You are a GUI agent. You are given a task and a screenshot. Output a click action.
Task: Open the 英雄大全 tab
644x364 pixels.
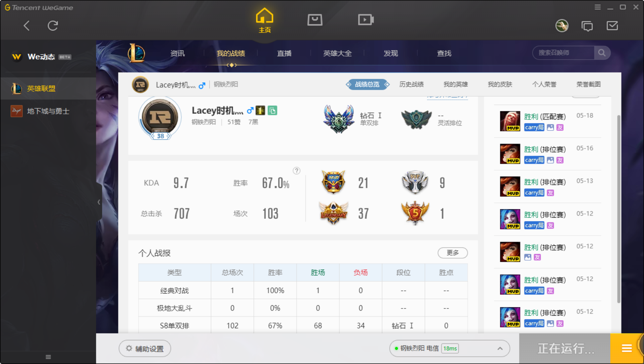(337, 53)
